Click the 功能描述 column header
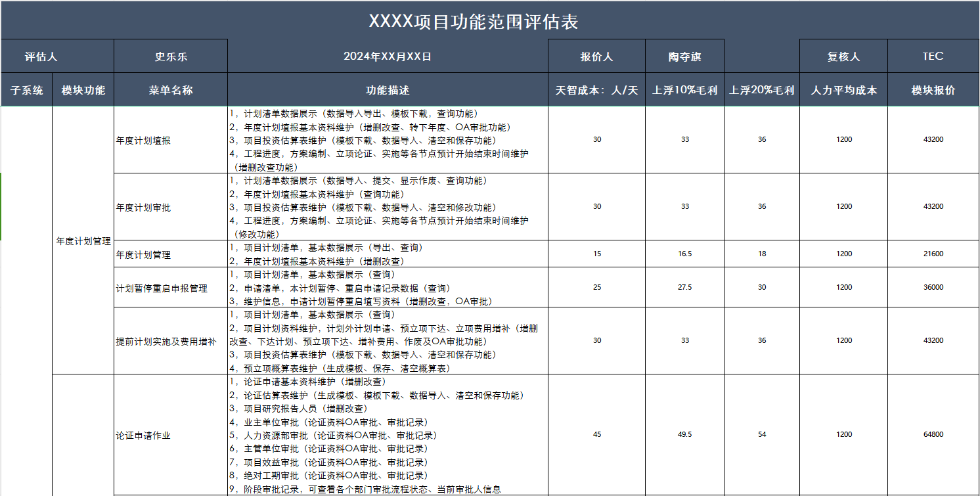980x496 pixels. [x=388, y=90]
